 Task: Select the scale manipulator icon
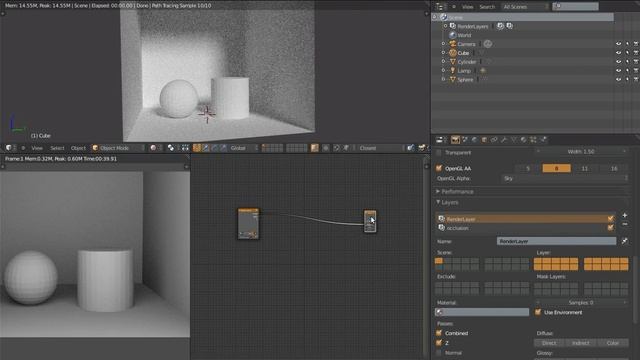click(223, 148)
